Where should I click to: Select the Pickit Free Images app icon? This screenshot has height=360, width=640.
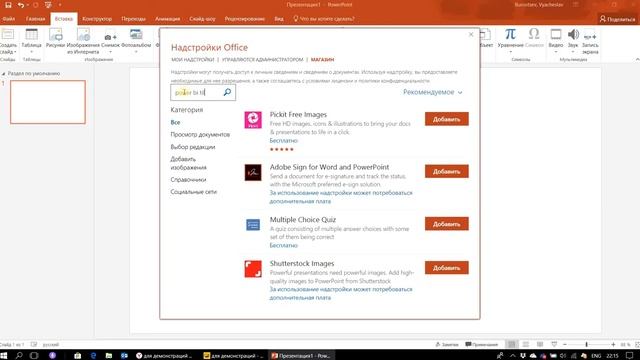[253, 120]
